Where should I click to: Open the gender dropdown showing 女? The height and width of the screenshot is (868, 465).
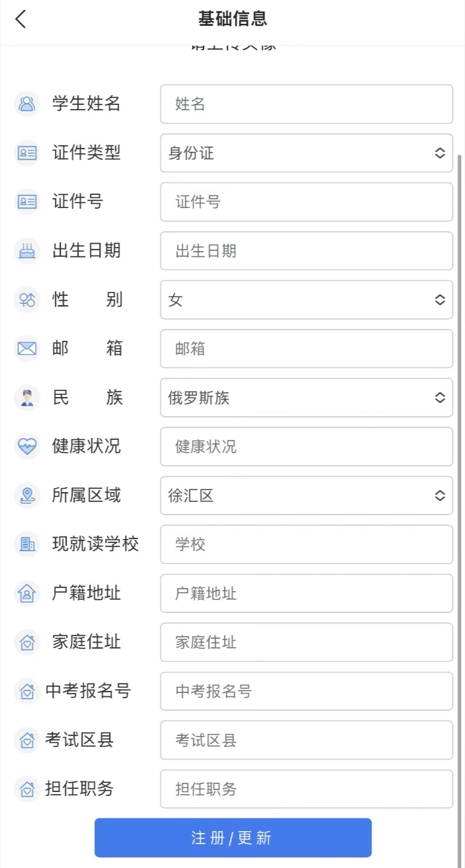point(306,300)
